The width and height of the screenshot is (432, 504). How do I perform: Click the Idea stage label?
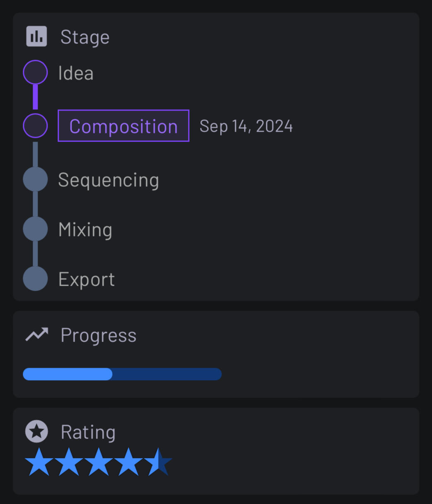pyautogui.click(x=76, y=73)
